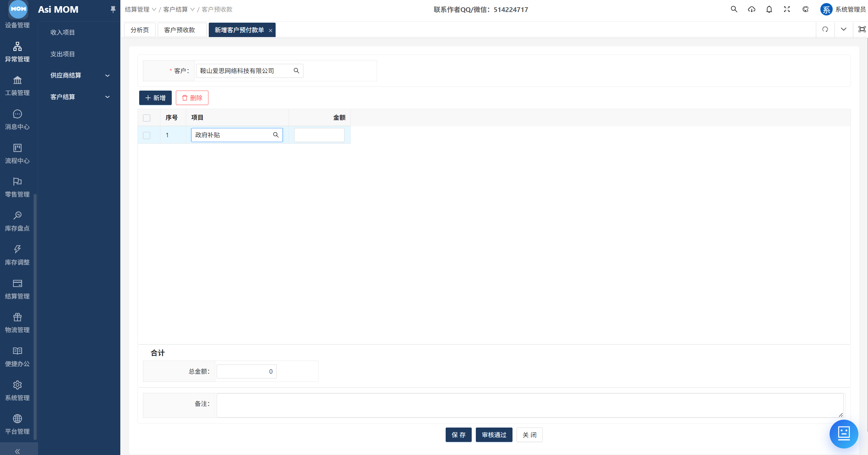Click the refresh tab icon
The height and width of the screenshot is (455, 868).
[x=825, y=30]
